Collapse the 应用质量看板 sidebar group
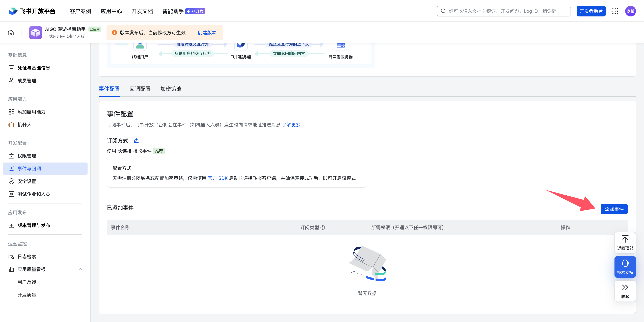Viewport: 644px width, 322px height. pos(80,269)
